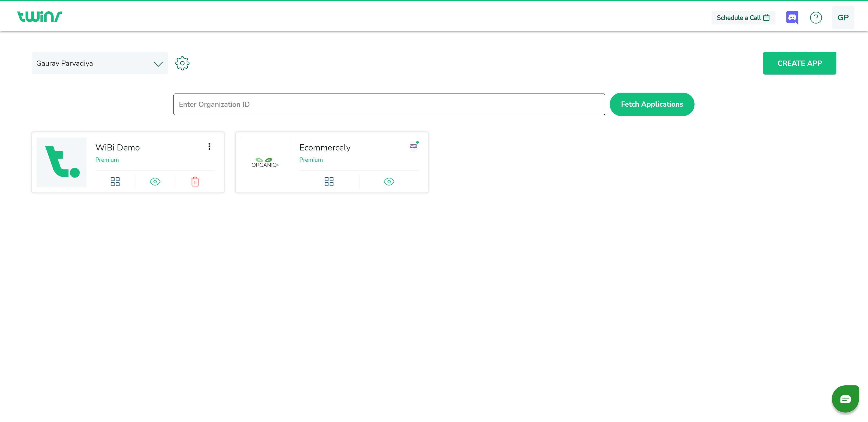Open the chat support widget
Screen dimensions: 868x422
click(845, 399)
